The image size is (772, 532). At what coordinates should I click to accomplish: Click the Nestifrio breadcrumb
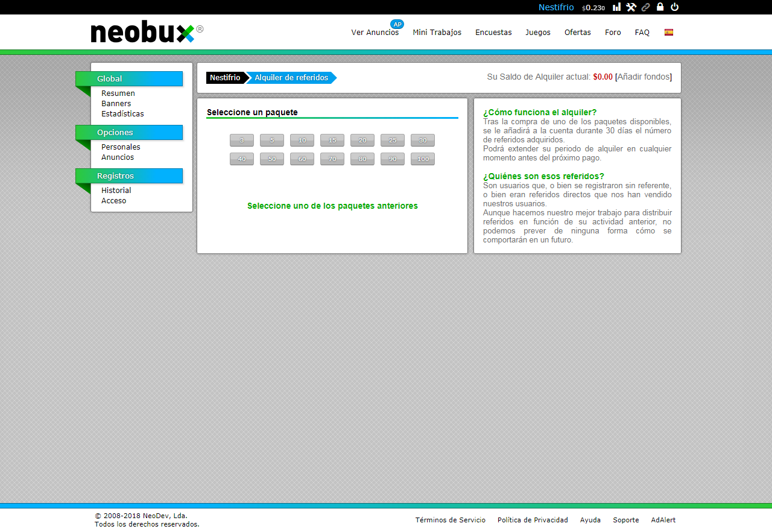tap(226, 78)
